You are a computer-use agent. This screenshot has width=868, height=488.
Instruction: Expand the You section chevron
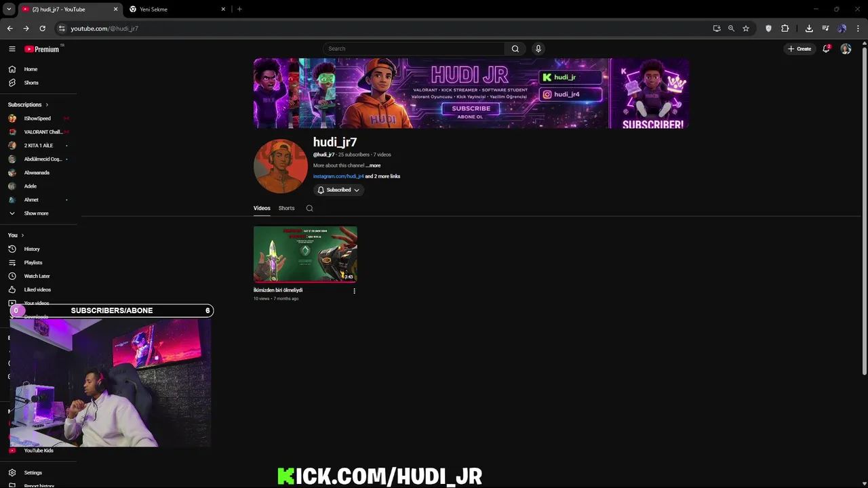click(x=22, y=235)
